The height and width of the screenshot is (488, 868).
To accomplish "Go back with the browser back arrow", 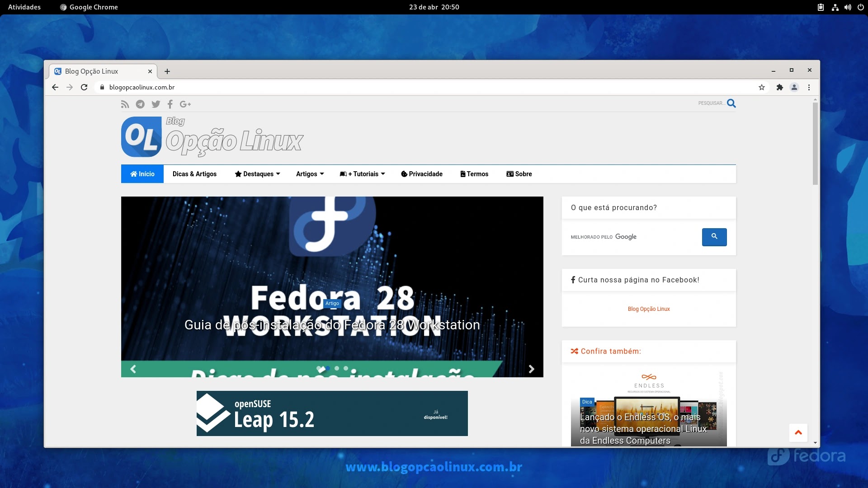I will 55,87.
